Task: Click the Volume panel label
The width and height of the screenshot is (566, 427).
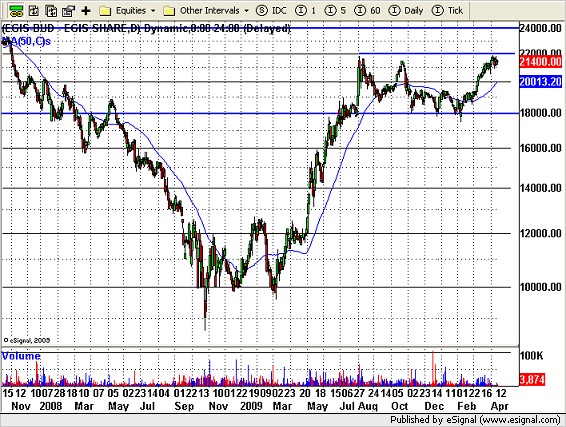Action: pyautogui.click(x=21, y=356)
